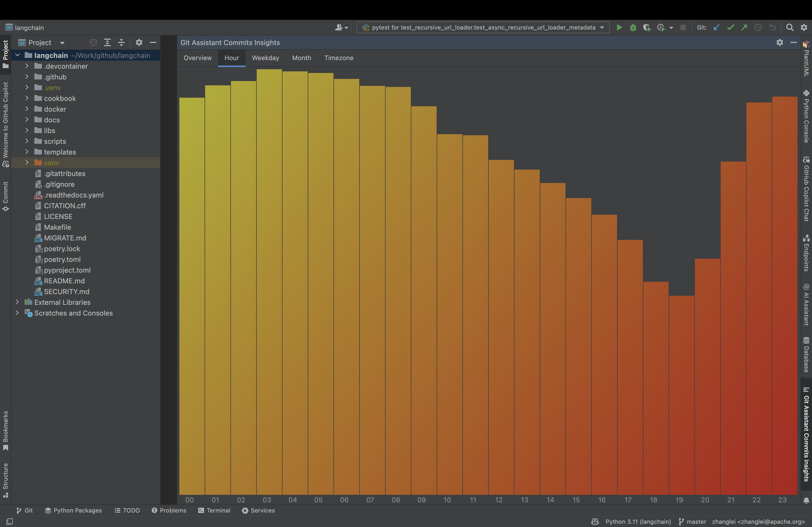This screenshot has width=812, height=527.
Task: Open the Overview tab in commits insights
Action: [198, 57]
